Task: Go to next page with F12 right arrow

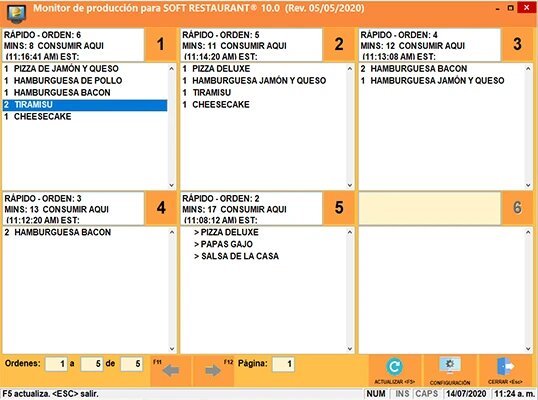Action: point(213,370)
